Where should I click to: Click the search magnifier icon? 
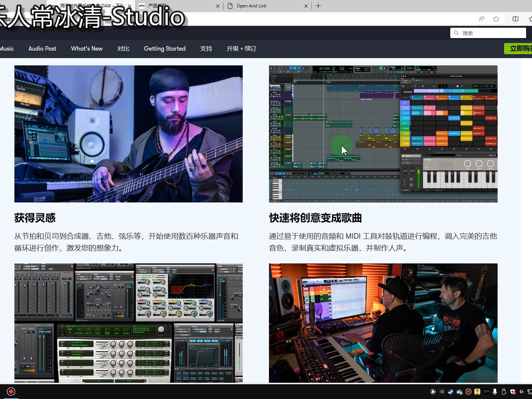pyautogui.click(x=456, y=33)
